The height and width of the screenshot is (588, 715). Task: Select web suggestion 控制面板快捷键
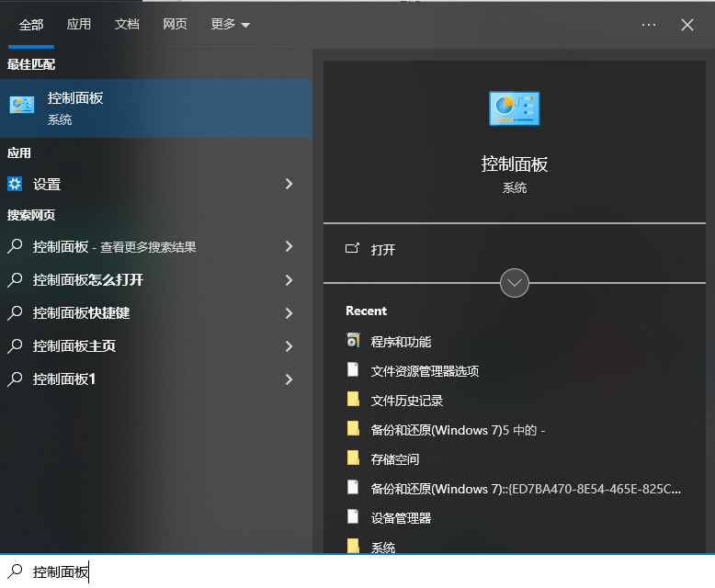pyautogui.click(x=81, y=313)
